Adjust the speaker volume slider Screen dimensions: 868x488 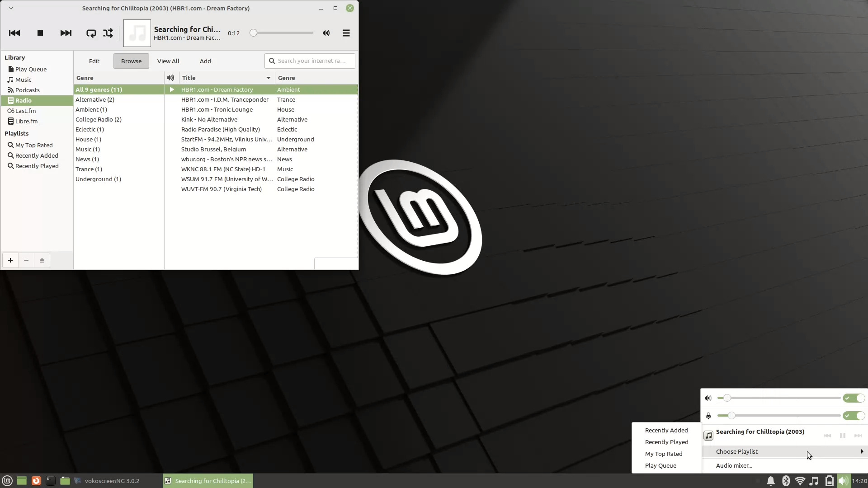coord(778,398)
